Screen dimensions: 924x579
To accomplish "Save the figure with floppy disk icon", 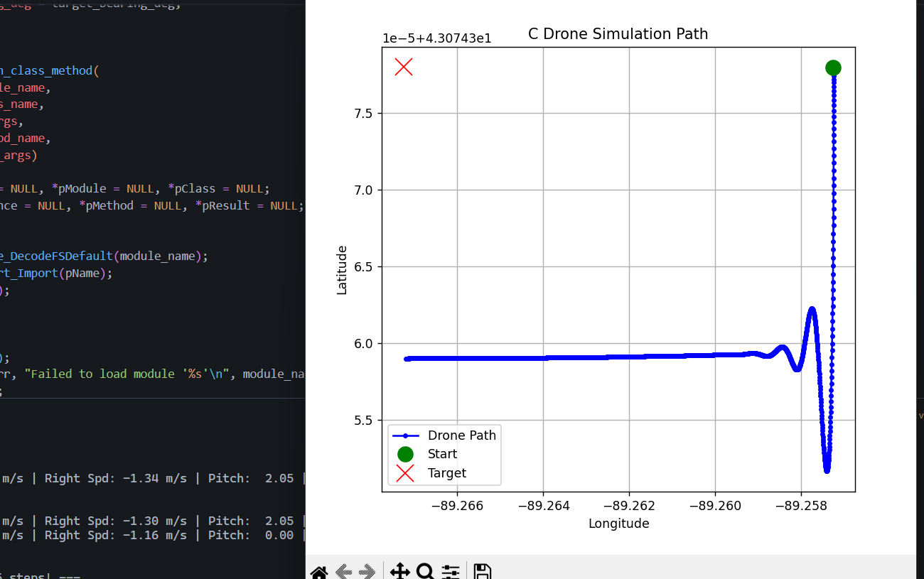I will point(482,572).
